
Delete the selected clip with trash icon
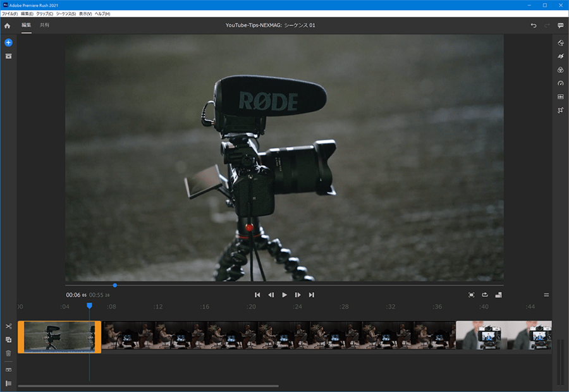click(8, 353)
